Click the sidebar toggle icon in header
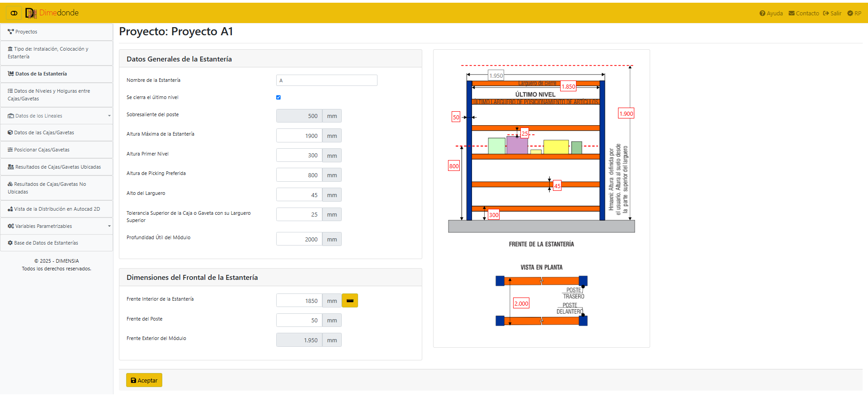The height and width of the screenshot is (411, 868). click(x=14, y=13)
